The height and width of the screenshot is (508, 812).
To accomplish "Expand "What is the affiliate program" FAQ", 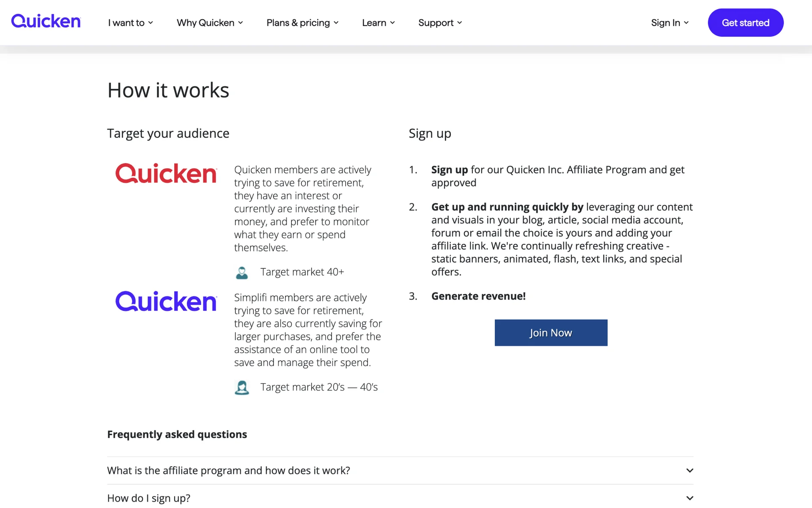I will [228, 470].
